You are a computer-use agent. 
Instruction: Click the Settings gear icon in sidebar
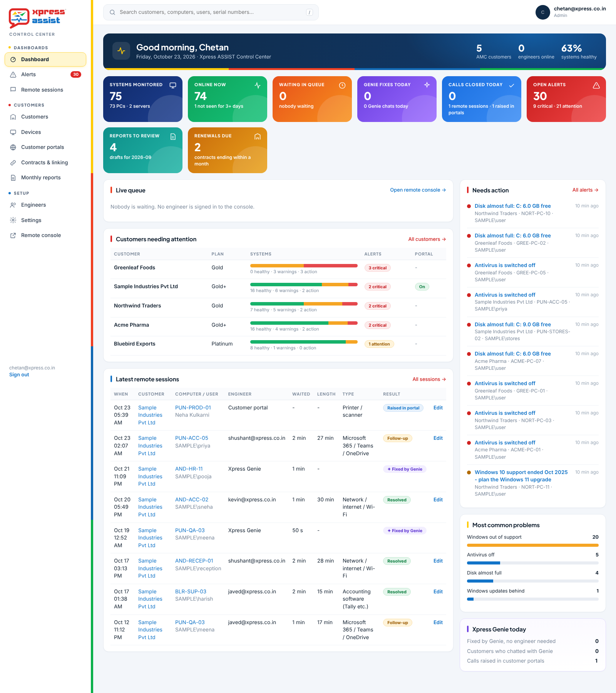point(13,220)
